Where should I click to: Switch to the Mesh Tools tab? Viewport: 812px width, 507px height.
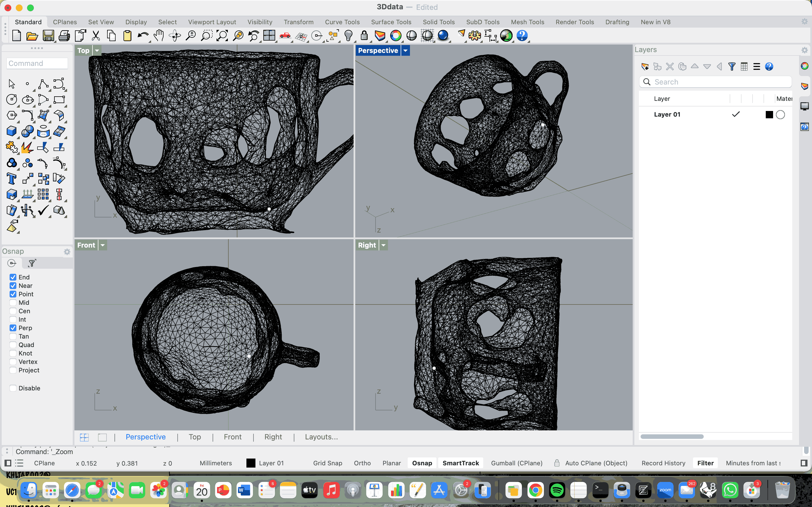pos(527,22)
